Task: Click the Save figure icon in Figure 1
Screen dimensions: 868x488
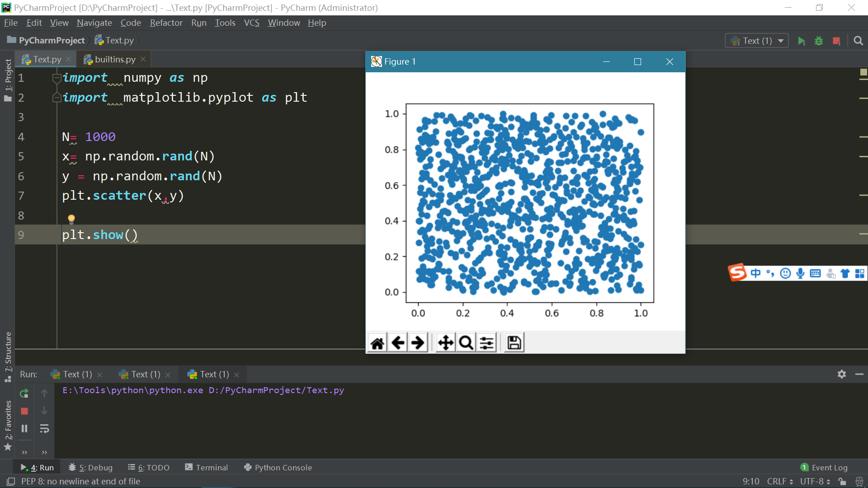Action: (x=514, y=342)
